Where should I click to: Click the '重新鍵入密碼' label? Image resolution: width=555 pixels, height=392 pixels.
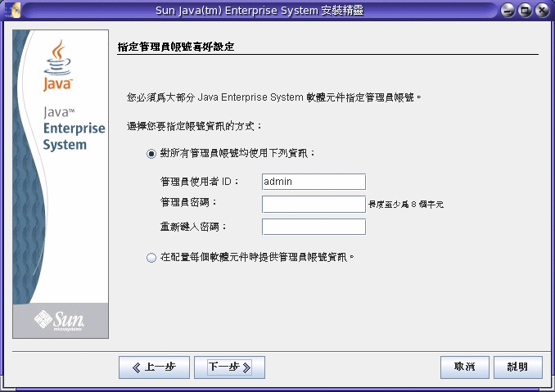[x=193, y=227]
